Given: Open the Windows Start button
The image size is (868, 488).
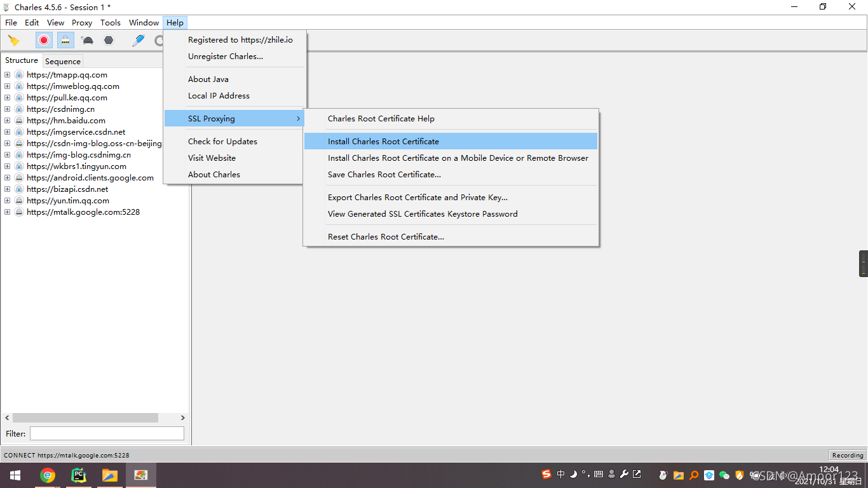Looking at the screenshot, I should click(15, 475).
